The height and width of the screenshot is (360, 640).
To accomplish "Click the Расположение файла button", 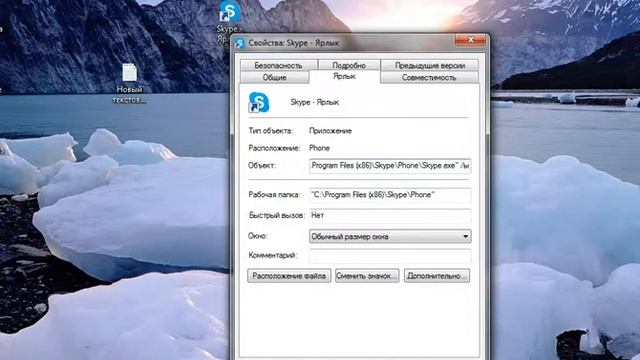I will tap(289, 276).
